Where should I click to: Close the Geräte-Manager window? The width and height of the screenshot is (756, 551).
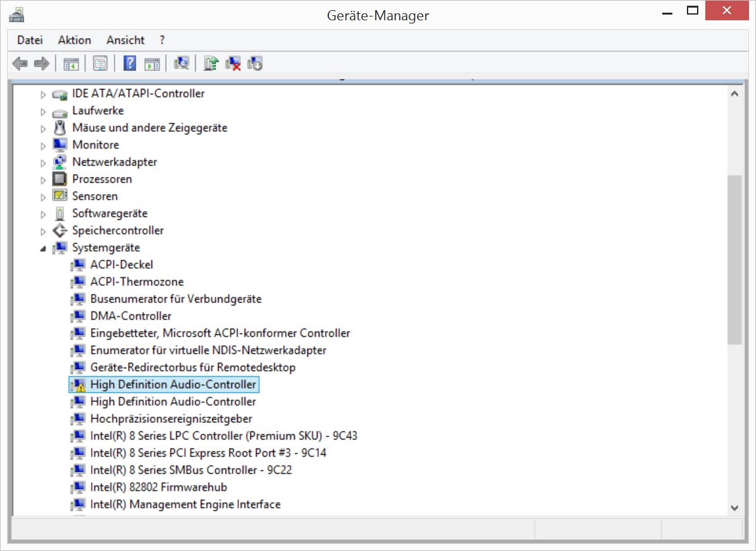coord(727,11)
